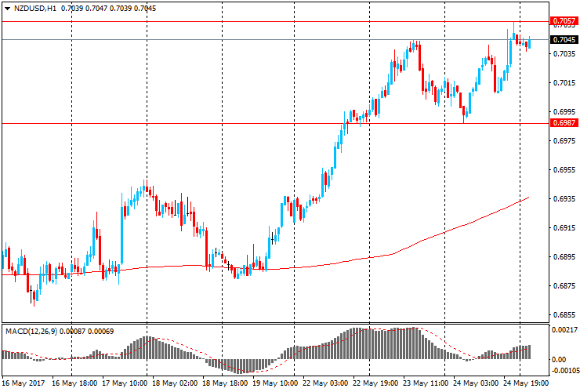
Task: Click the 17 May 10:00 time label
Action: (x=125, y=383)
